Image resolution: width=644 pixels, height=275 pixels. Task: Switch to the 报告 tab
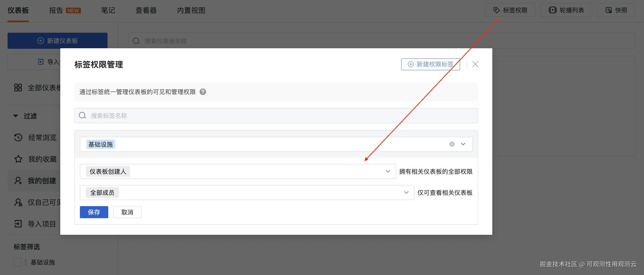click(56, 10)
